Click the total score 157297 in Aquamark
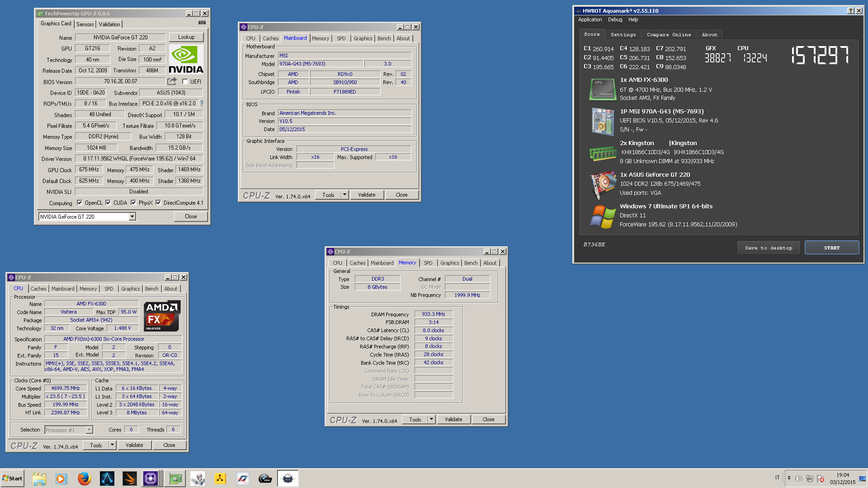The height and width of the screenshot is (488, 868). [x=820, y=55]
